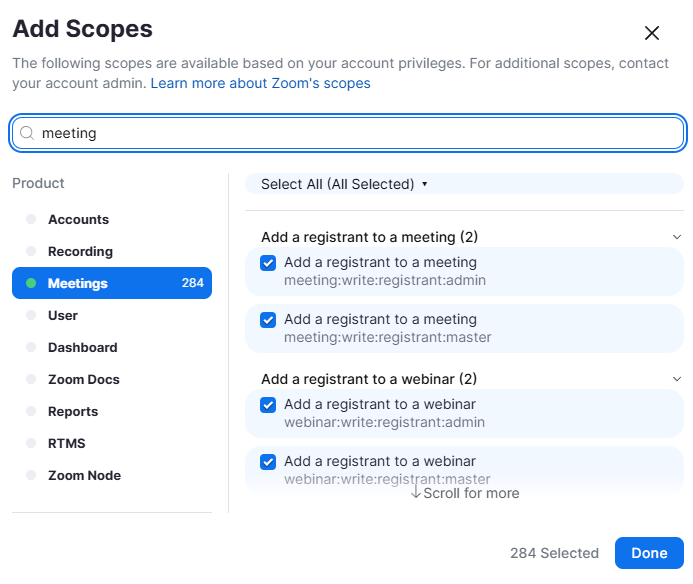Click the Add Scopes dialog title

[83, 29]
